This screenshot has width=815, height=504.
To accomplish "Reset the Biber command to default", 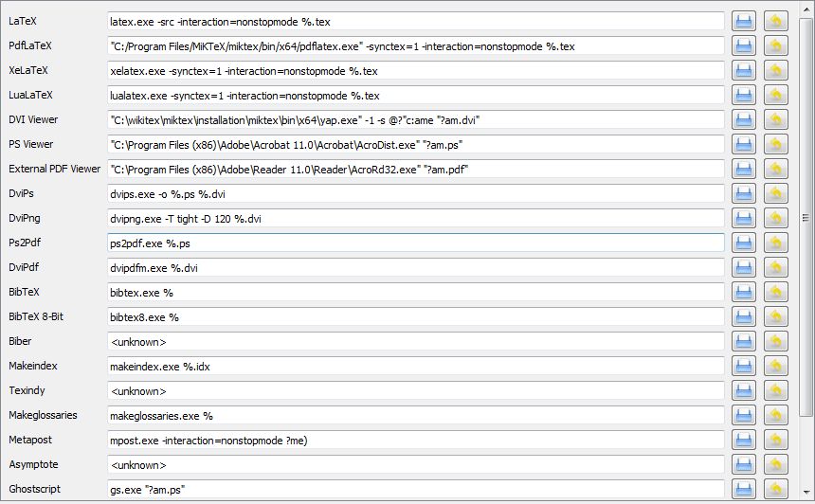I will point(775,341).
